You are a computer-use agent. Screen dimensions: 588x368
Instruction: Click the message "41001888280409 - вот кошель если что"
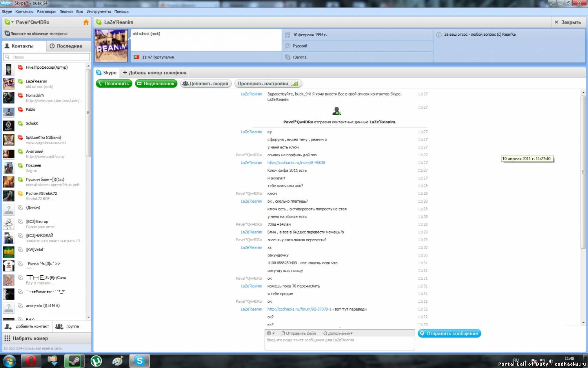pyautogui.click(x=302, y=263)
